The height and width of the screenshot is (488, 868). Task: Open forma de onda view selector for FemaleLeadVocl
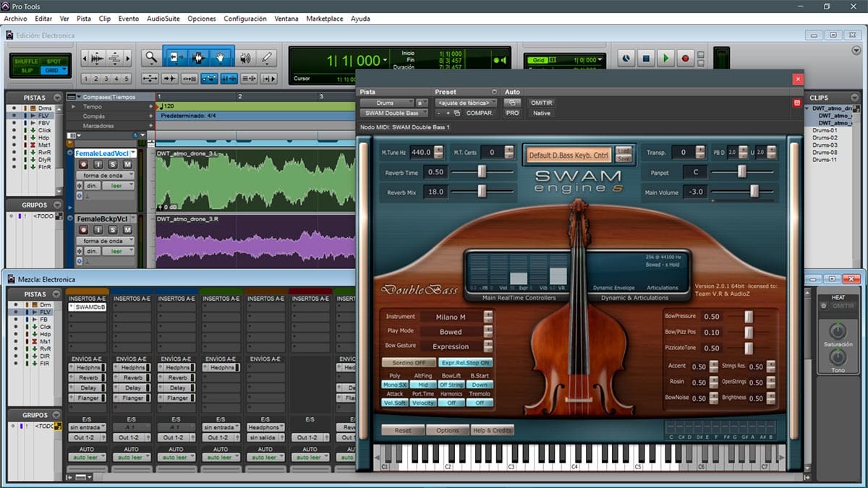pos(106,175)
